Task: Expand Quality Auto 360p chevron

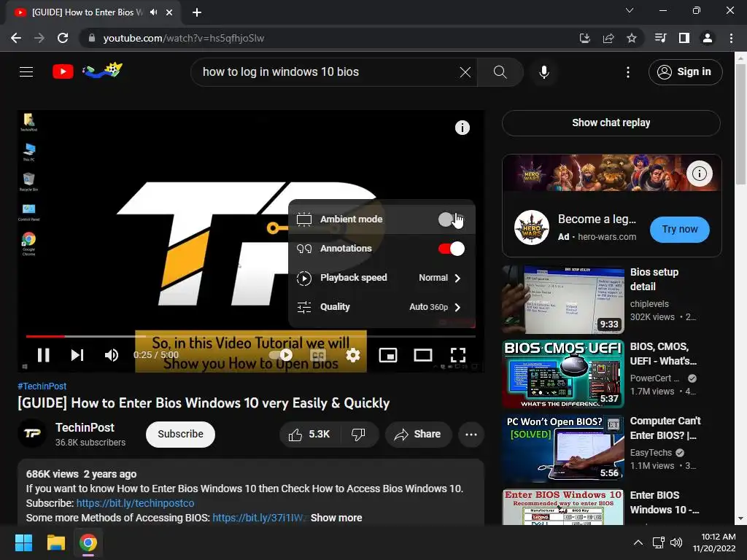Action: point(457,307)
